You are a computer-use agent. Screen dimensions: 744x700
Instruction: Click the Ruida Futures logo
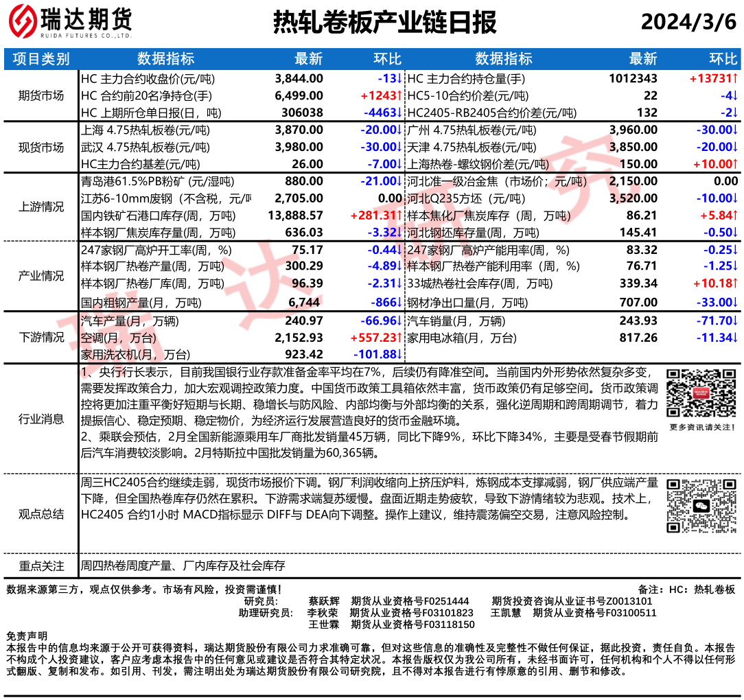click(x=70, y=22)
